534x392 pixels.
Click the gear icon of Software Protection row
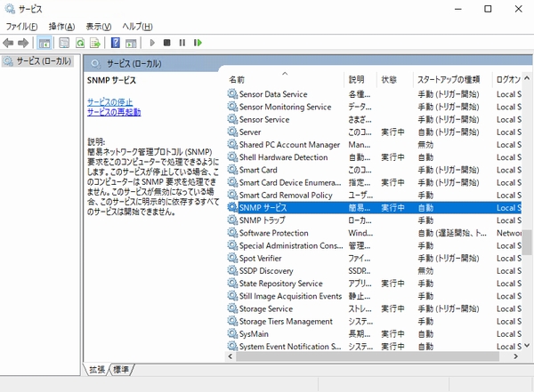232,233
